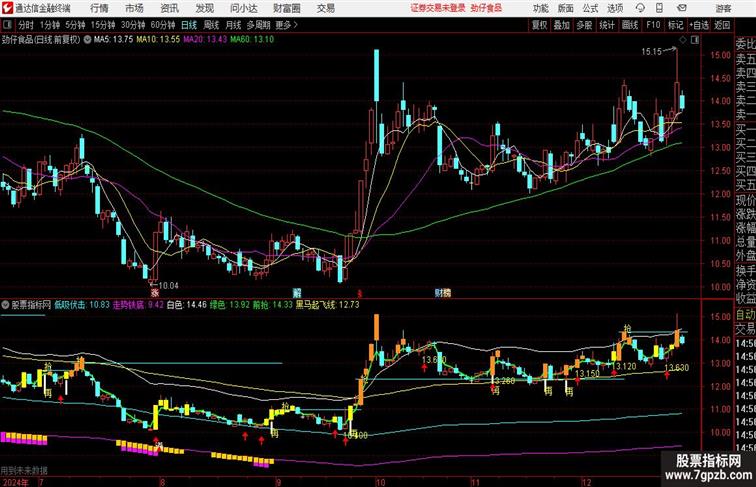Expand the 更多 periods chevron

click(287, 25)
